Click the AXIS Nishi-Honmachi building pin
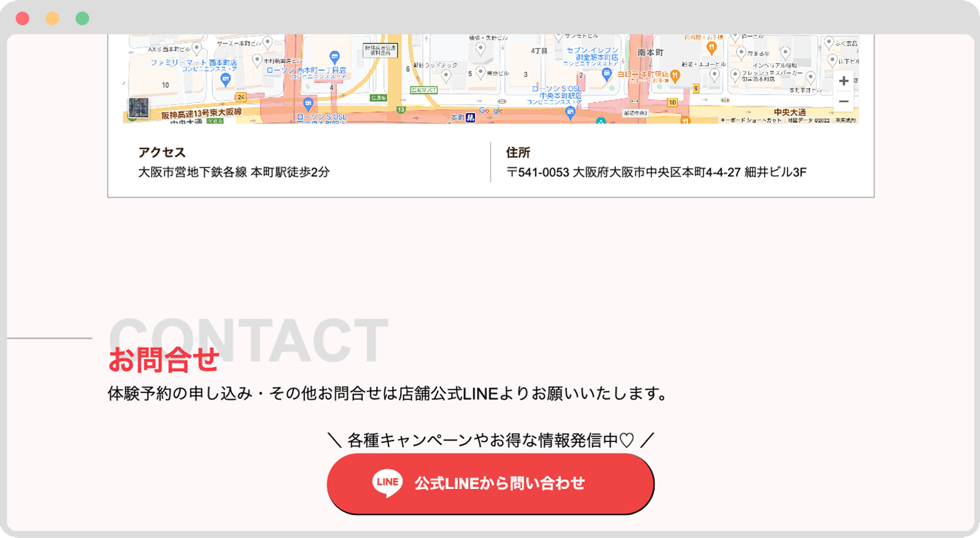The image size is (980, 538). pyautogui.click(x=197, y=48)
